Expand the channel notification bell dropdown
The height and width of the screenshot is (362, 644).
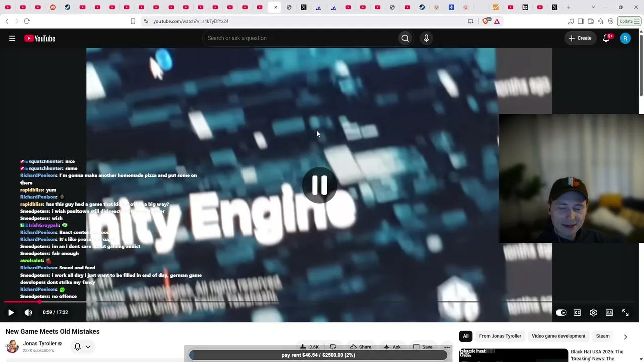83,347
